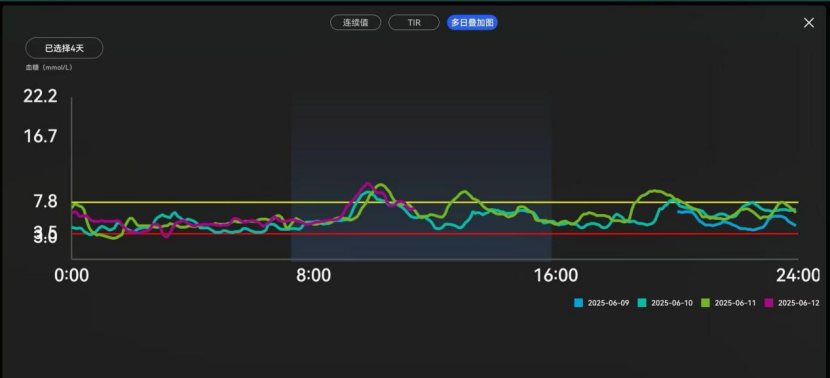830x378 pixels.
Task: Switch to the 连续值 tab
Action: point(355,23)
